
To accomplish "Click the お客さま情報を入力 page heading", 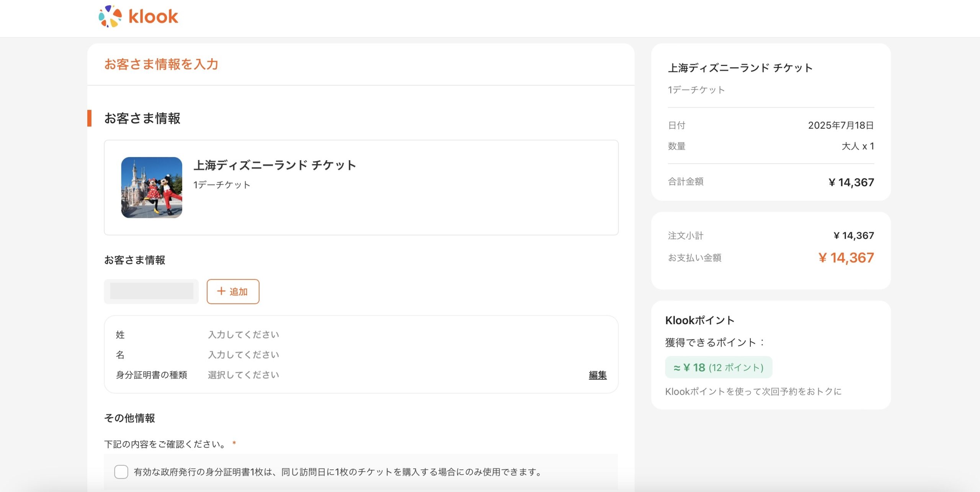I will [x=161, y=64].
